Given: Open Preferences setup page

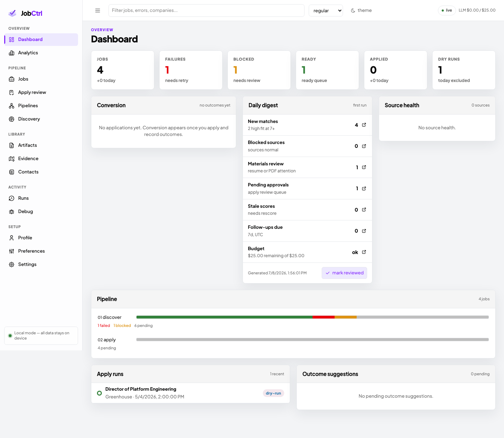Looking at the screenshot, I should [41, 251].
